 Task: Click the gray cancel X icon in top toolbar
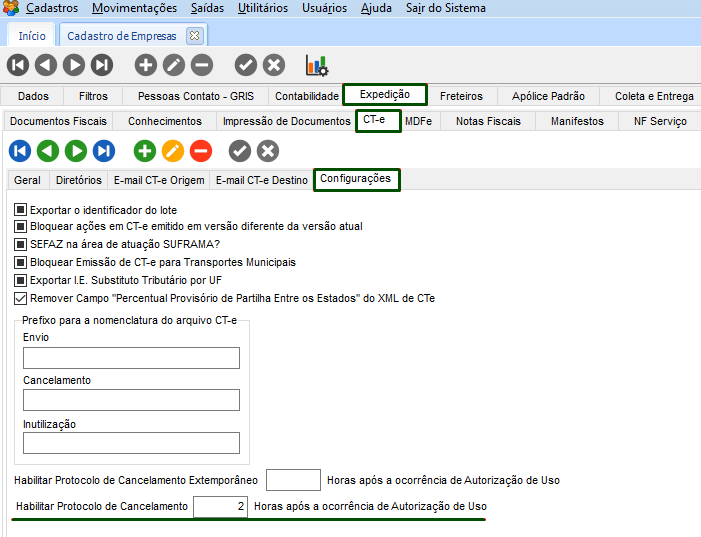click(x=274, y=65)
